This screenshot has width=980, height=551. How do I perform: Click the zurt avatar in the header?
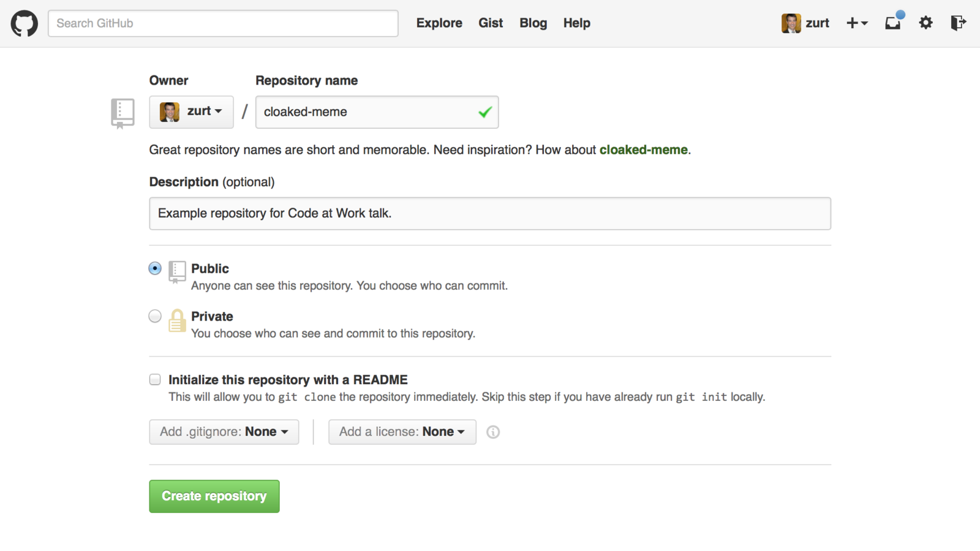tap(791, 23)
